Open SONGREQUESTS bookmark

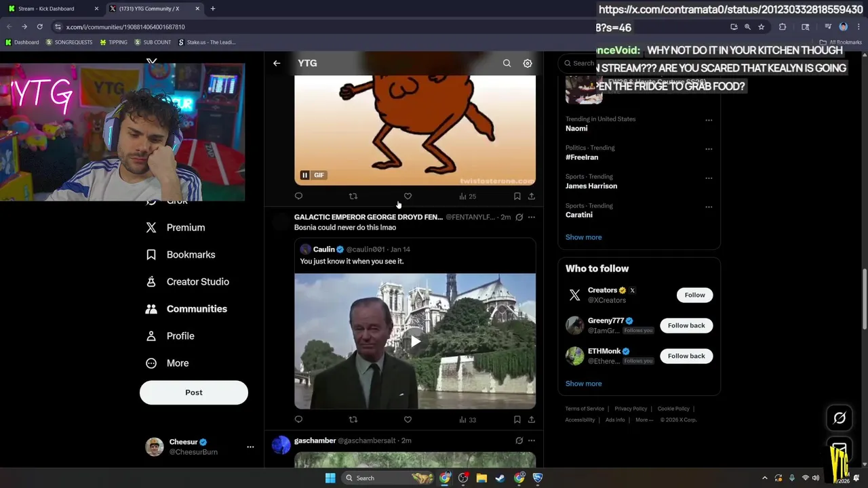[x=69, y=42]
